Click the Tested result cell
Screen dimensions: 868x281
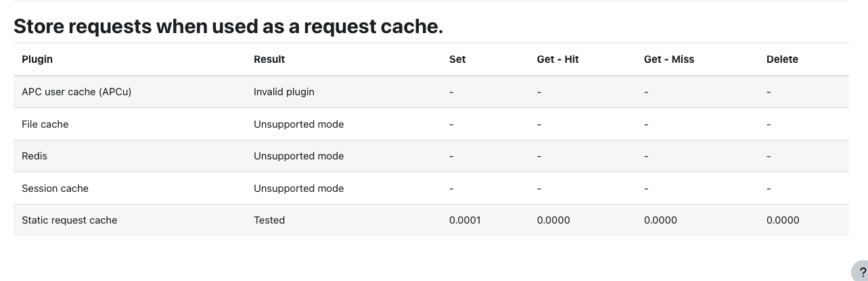(269, 220)
